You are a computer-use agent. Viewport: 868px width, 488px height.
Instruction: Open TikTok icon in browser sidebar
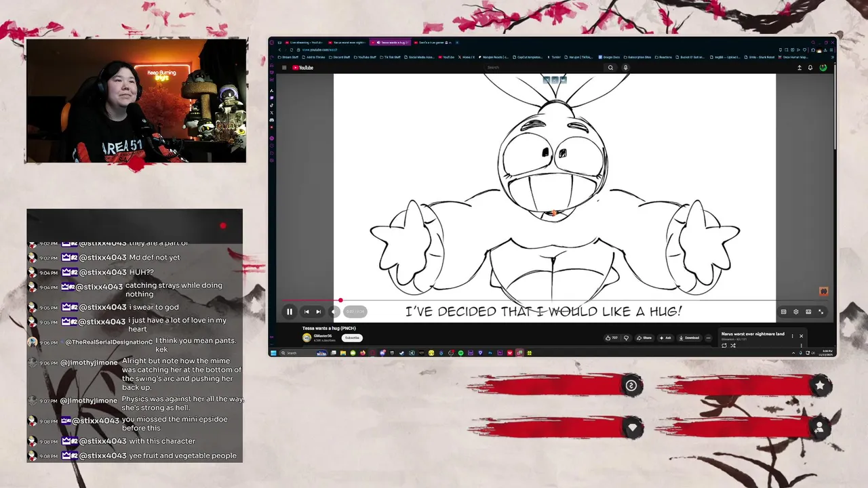272,105
